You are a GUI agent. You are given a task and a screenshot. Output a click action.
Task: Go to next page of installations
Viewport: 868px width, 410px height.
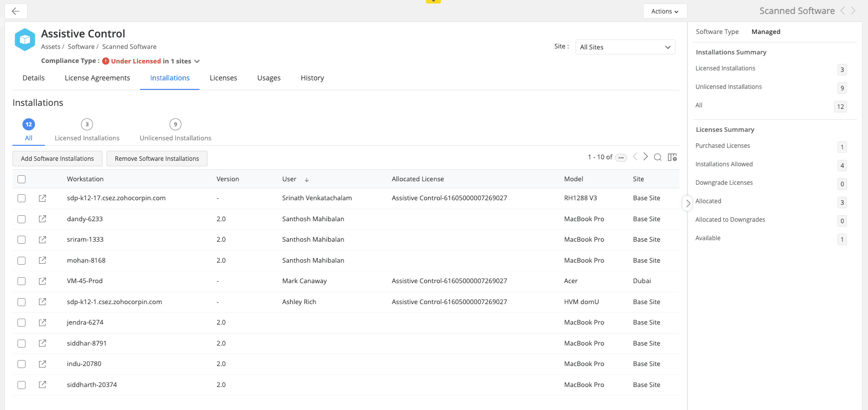click(x=645, y=157)
